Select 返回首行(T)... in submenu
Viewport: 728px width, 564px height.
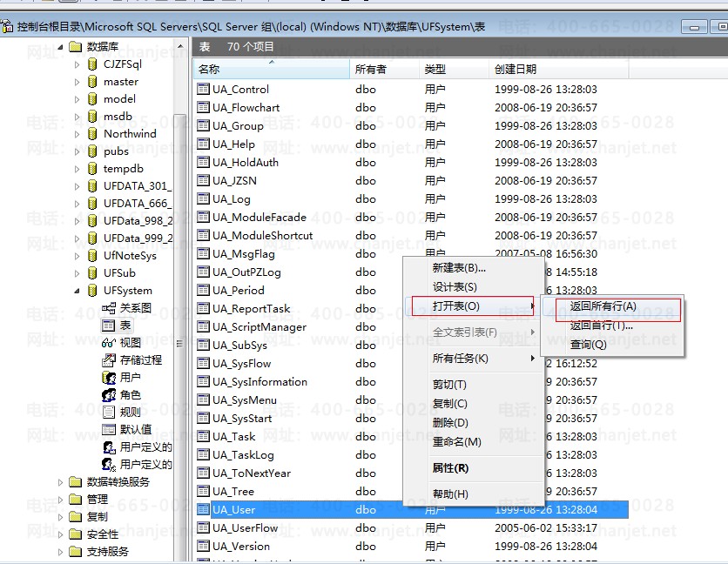point(613,326)
